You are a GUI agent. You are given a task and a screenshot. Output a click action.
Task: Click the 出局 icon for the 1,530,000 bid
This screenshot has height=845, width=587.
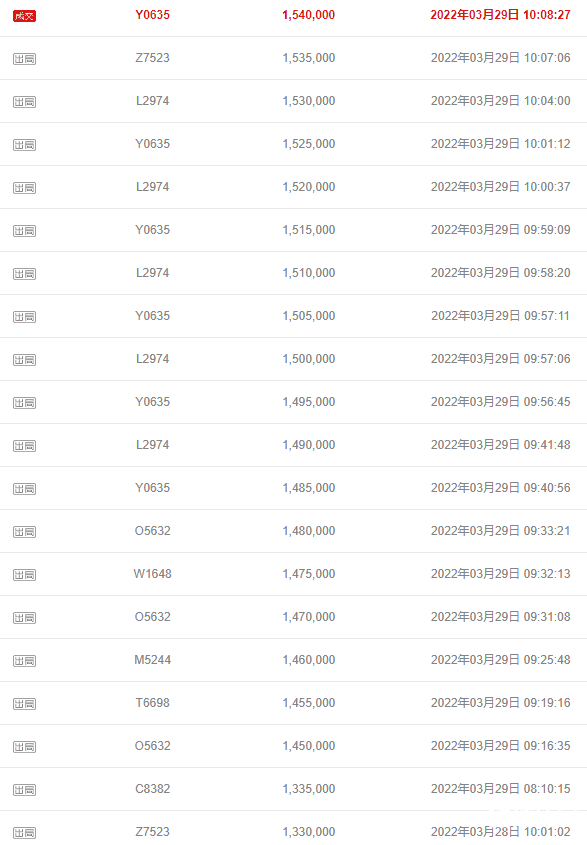coord(24,102)
